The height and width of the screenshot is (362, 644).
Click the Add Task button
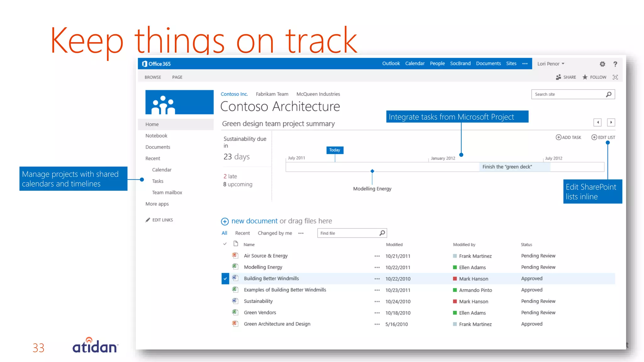click(569, 137)
